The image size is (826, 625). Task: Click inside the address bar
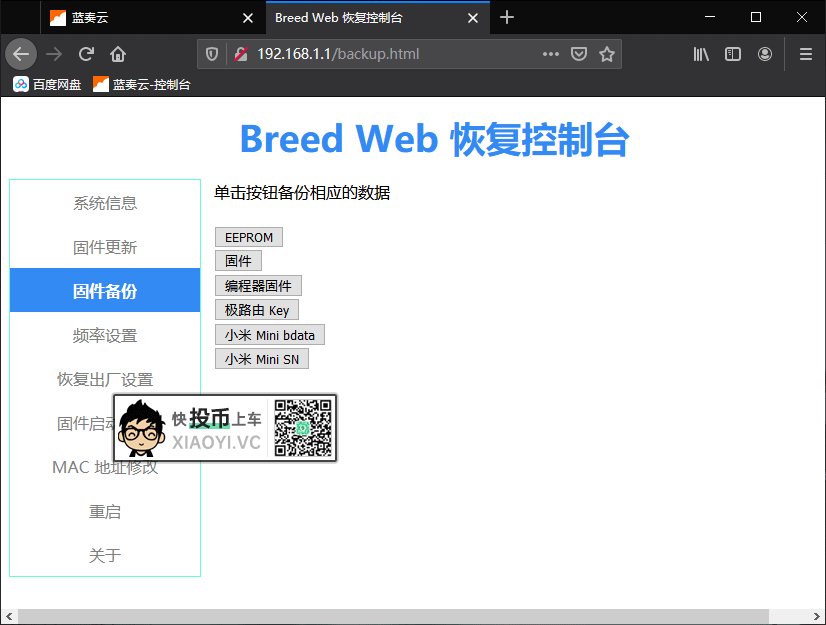(x=400, y=54)
